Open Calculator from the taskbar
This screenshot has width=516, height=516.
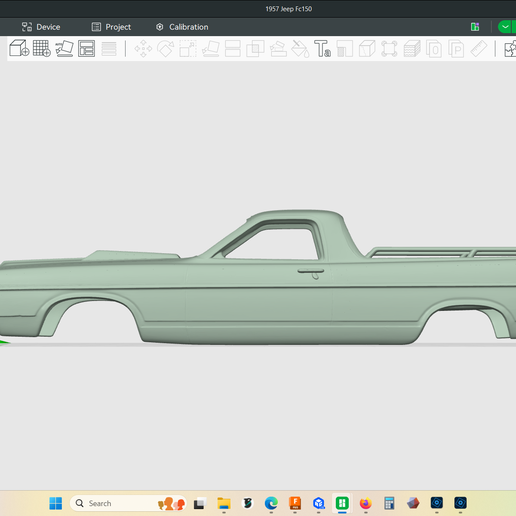click(389, 503)
